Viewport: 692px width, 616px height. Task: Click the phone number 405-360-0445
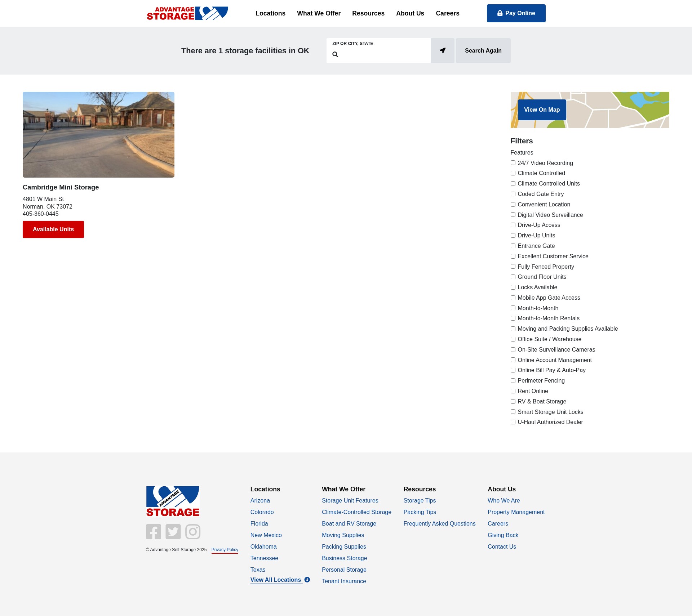(40, 214)
